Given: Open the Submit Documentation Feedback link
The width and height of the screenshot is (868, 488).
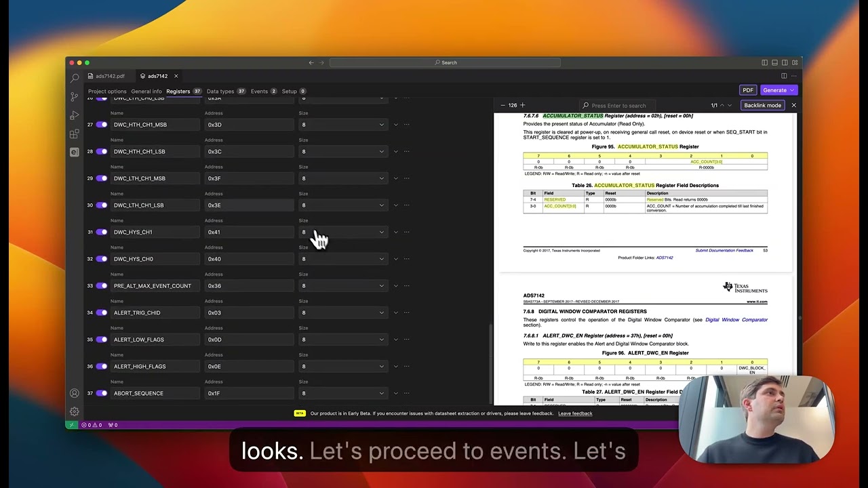Looking at the screenshot, I should pyautogui.click(x=724, y=250).
